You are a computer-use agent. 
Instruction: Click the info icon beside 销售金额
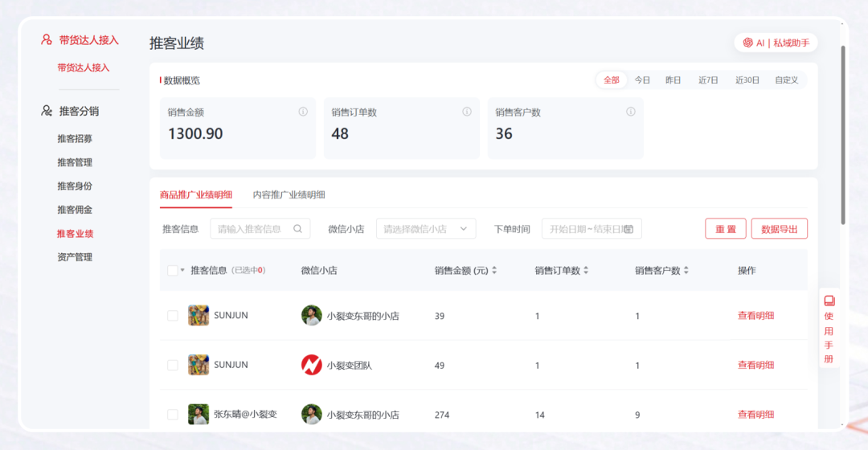303,112
